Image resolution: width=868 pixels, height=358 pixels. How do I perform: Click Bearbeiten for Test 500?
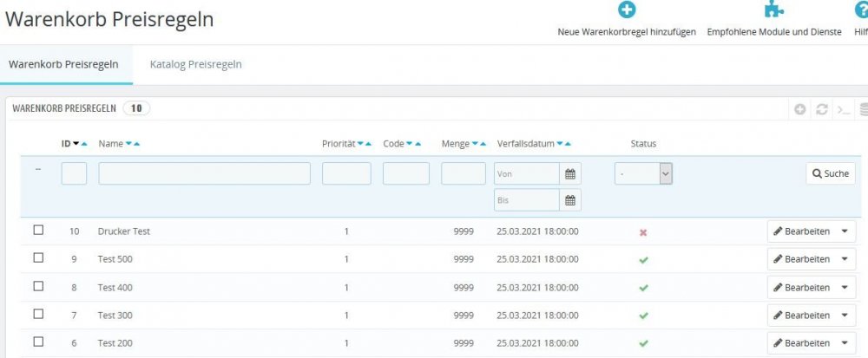tap(801, 259)
